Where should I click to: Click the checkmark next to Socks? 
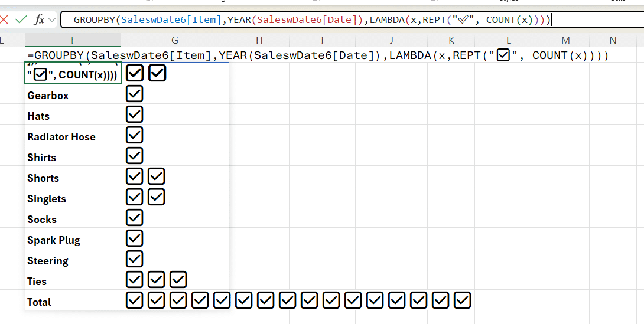135,218
